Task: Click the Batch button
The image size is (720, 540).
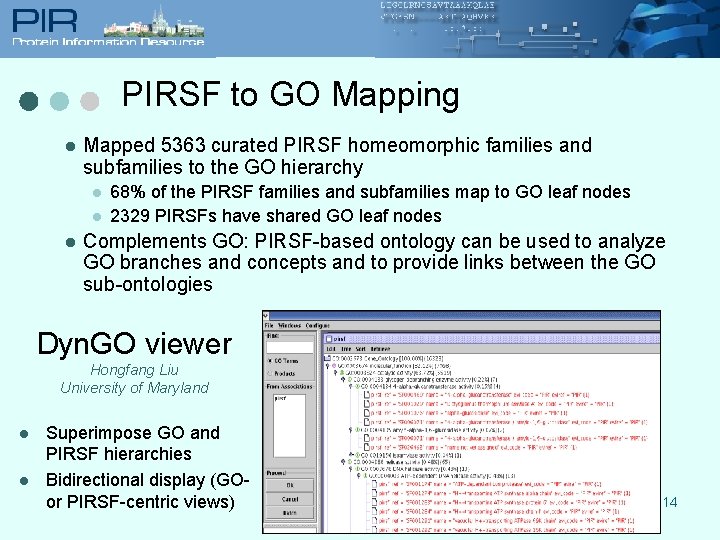Action: (290, 512)
